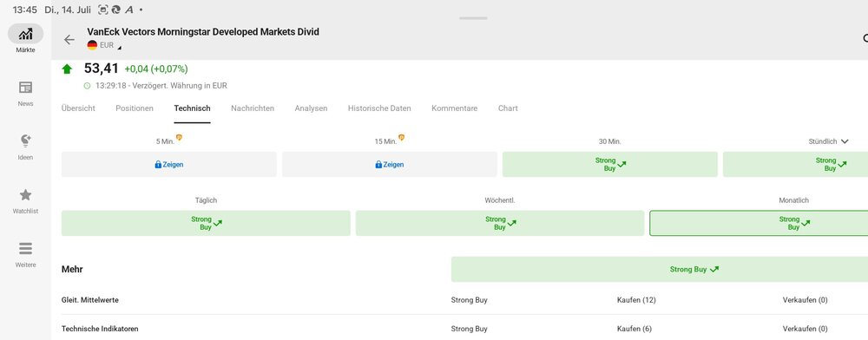The image size is (868, 340).
Task: Open the Historische Daten tab
Action: click(379, 108)
